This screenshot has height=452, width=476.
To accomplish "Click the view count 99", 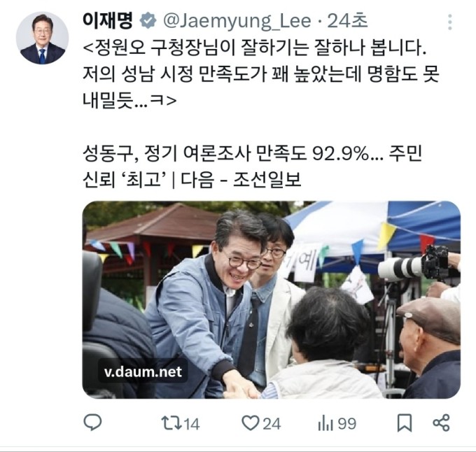I will pos(347,423).
